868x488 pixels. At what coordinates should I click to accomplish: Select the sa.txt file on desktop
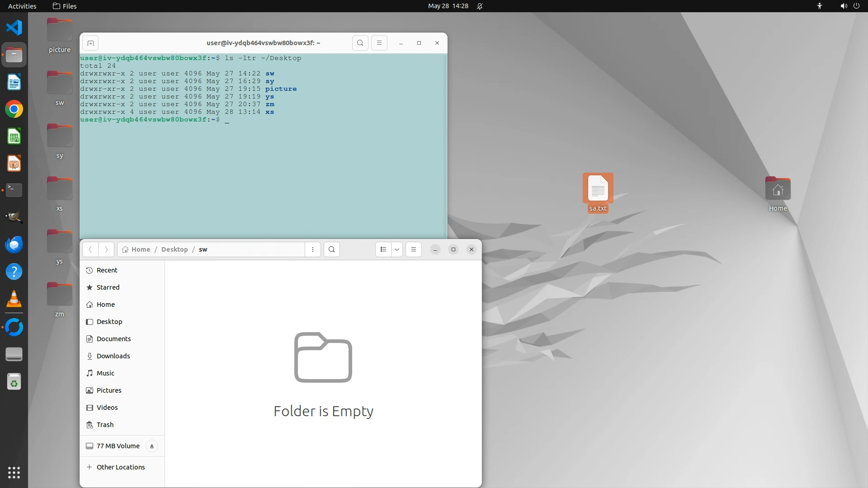[598, 192]
